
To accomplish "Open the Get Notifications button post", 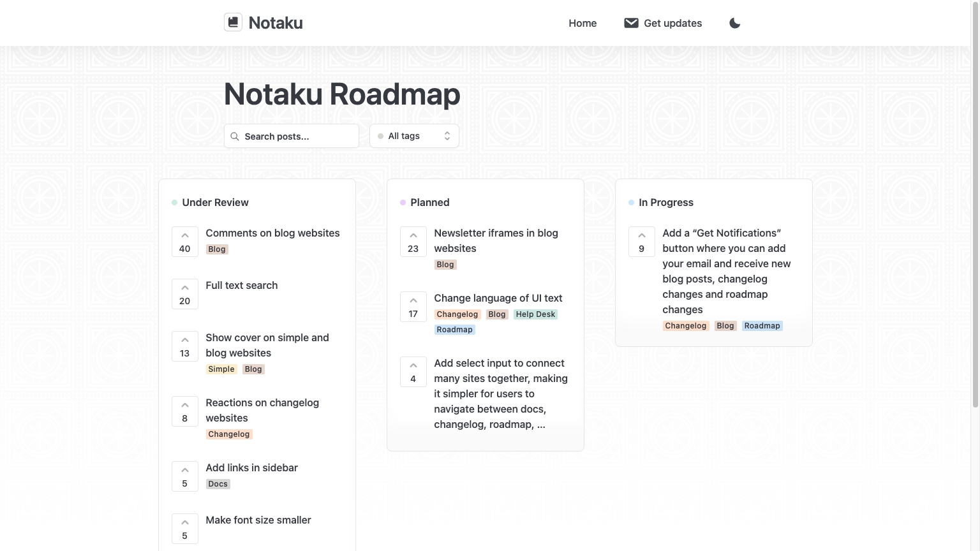I will (726, 271).
